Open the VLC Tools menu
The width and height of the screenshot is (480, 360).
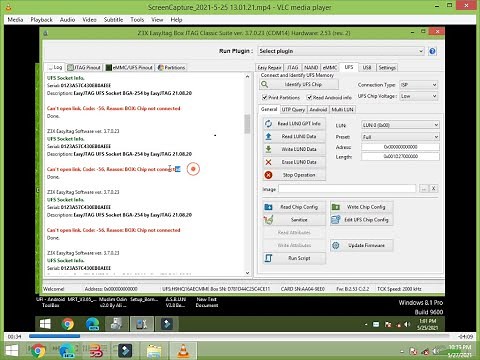tap(137, 20)
